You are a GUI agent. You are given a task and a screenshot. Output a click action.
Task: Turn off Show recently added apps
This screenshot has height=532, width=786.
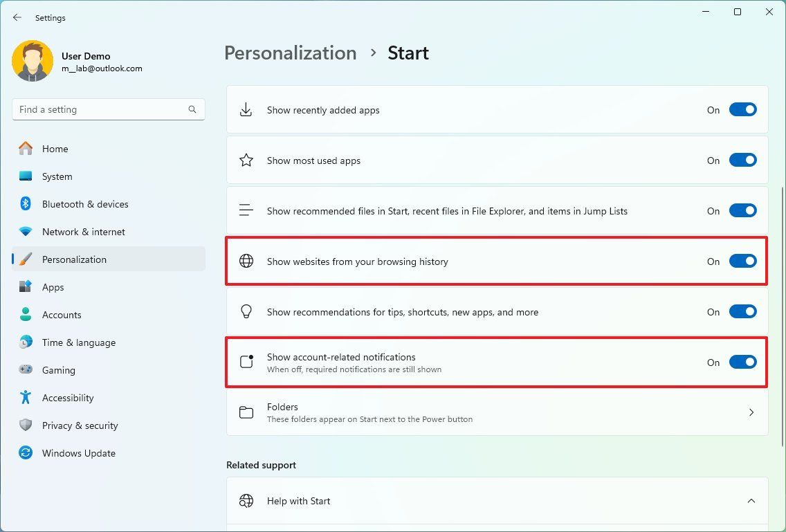(742, 110)
